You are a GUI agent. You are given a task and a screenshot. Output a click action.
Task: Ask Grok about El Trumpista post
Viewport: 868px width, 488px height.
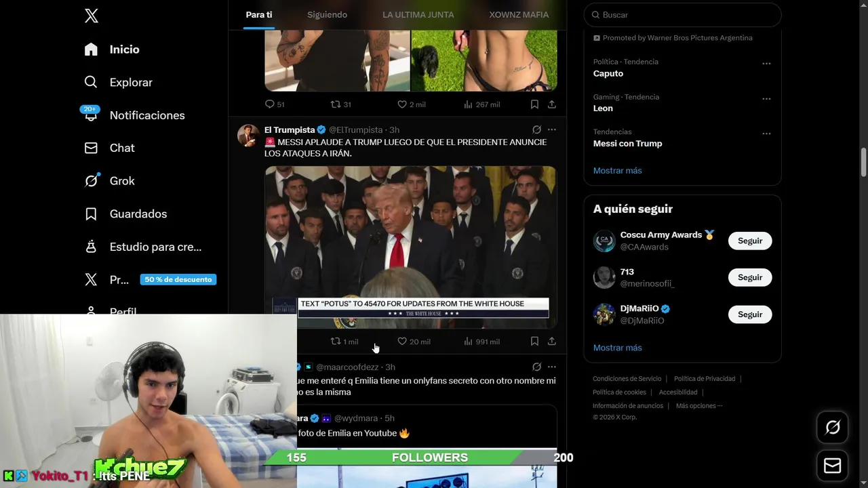(536, 129)
